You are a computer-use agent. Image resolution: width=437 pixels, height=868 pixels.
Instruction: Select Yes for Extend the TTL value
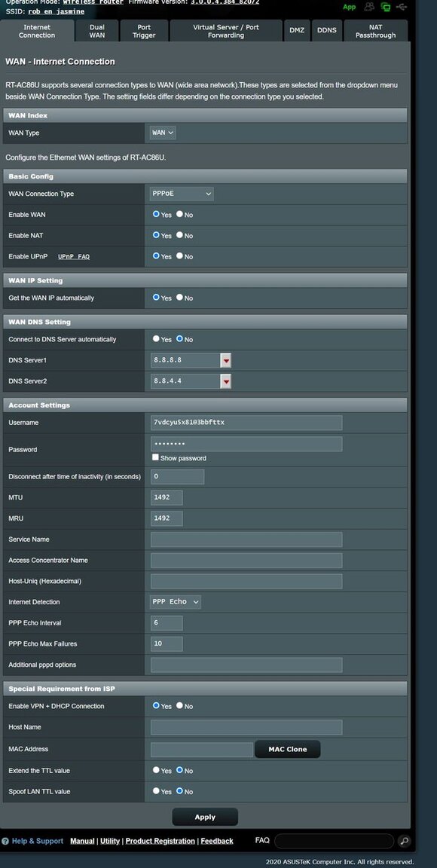[156, 770]
